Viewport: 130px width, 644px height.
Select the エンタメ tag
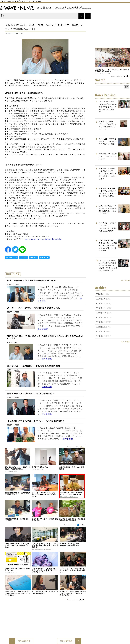coord(24,257)
